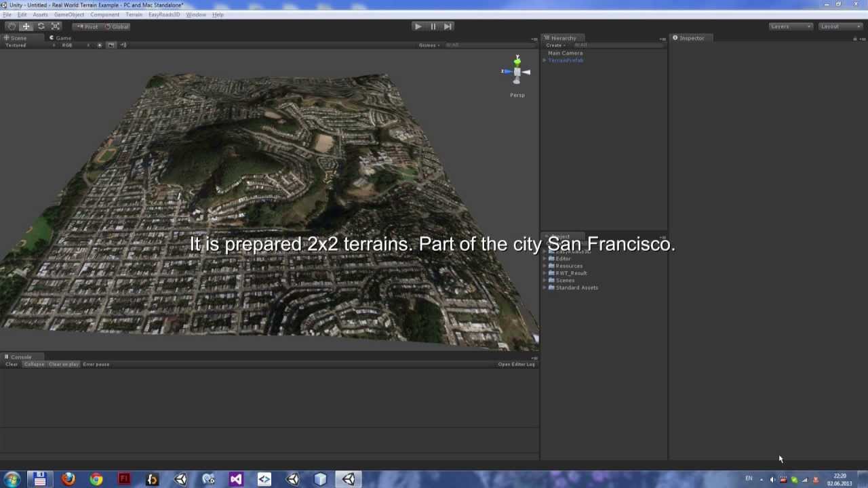Toggle scene lighting sun icon

click(x=100, y=45)
